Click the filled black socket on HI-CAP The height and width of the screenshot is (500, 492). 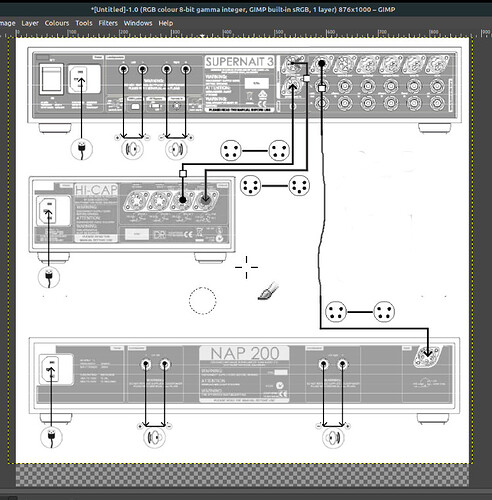(x=182, y=200)
